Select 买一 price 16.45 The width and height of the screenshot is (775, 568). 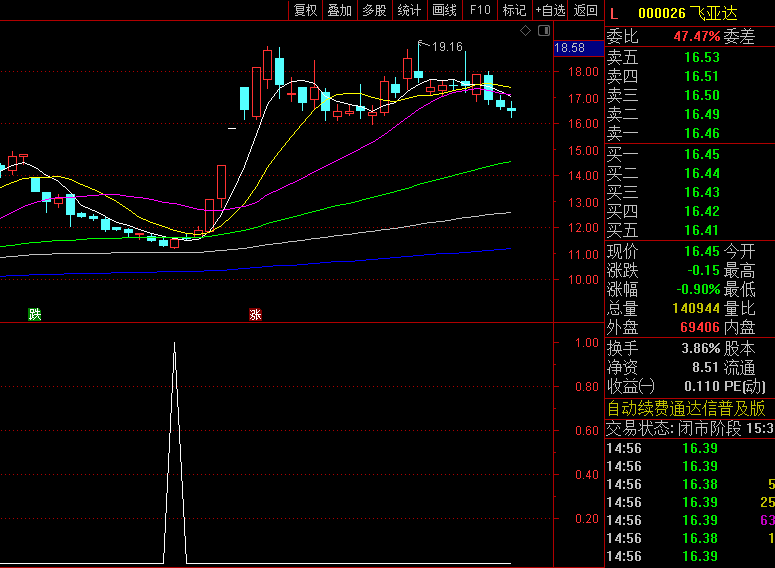pyautogui.click(x=701, y=154)
